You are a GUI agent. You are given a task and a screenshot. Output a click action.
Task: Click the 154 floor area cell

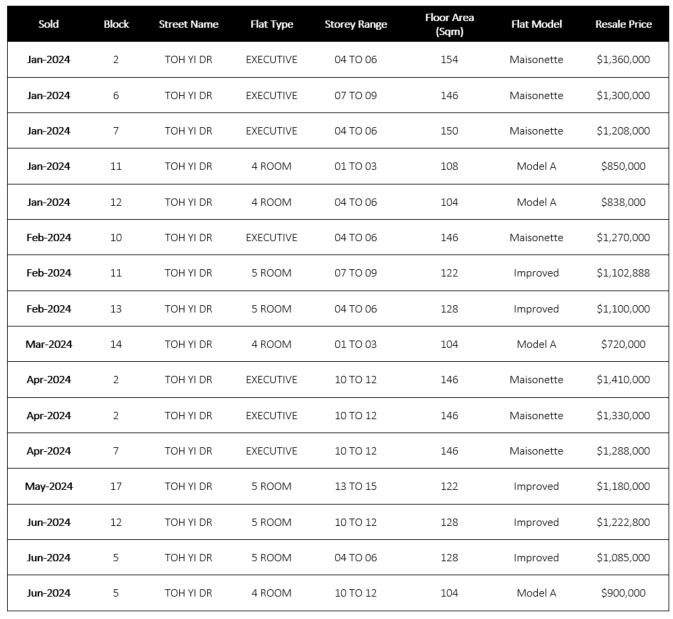(x=449, y=60)
